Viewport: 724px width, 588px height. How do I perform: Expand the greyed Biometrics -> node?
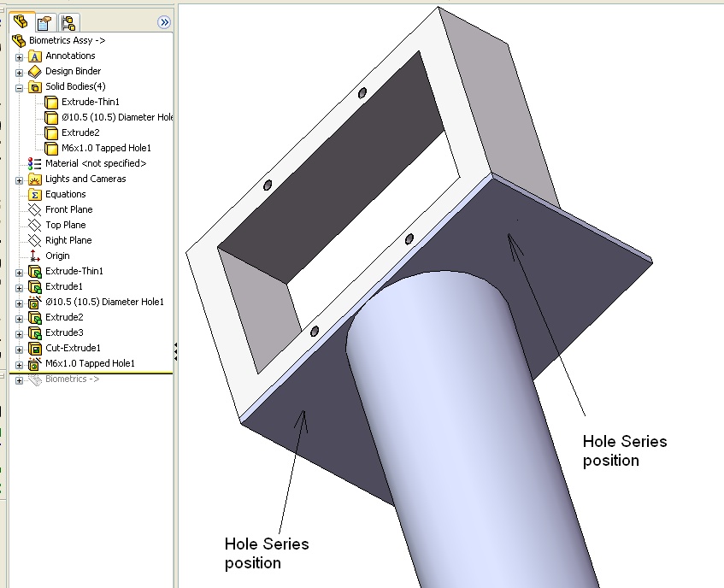[x=19, y=380]
